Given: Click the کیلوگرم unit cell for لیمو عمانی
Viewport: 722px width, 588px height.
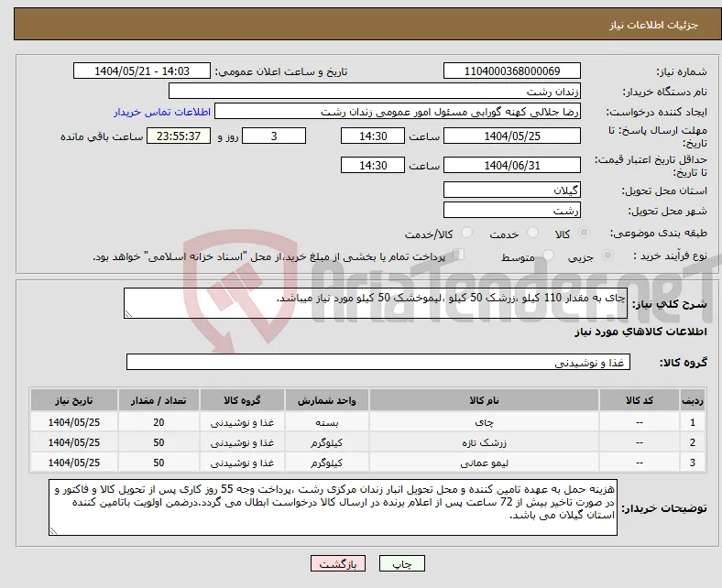Looking at the screenshot, I should [x=326, y=463].
